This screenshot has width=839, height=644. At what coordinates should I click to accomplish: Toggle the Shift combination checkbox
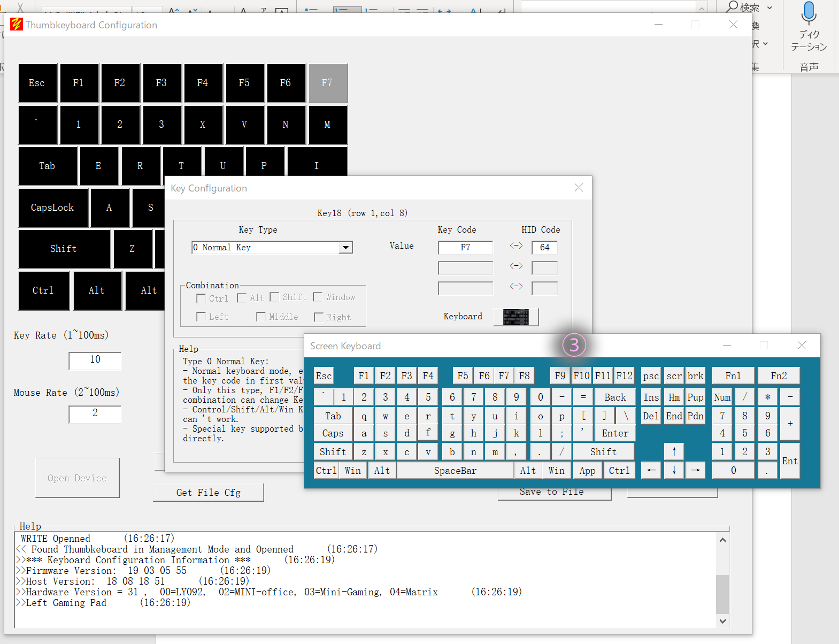coord(275,297)
